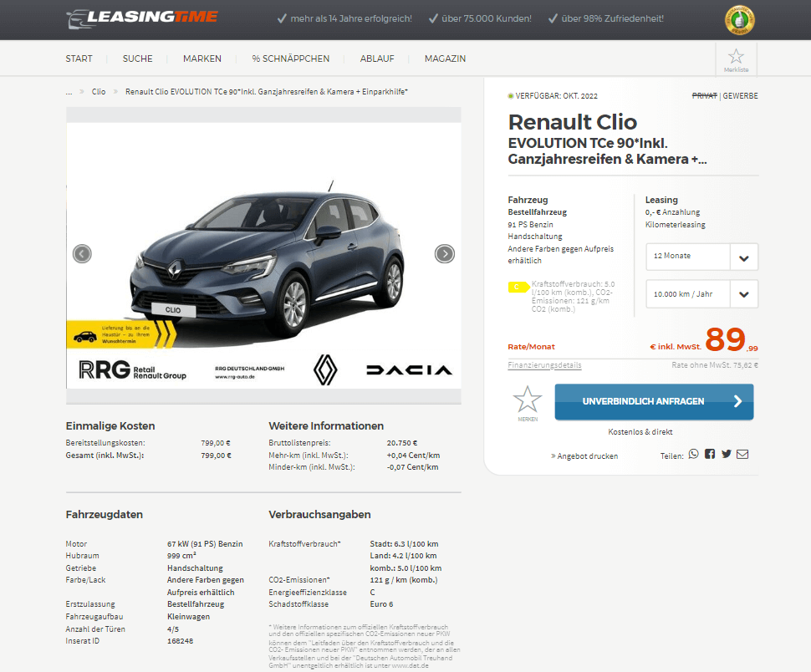Click the yellow efficiency class C label
811x672 pixels.
tap(518, 287)
